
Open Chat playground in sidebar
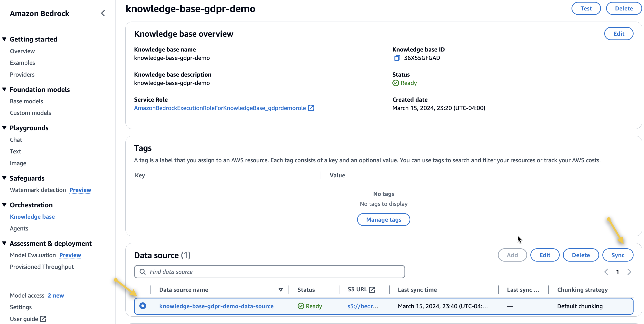[x=16, y=140]
